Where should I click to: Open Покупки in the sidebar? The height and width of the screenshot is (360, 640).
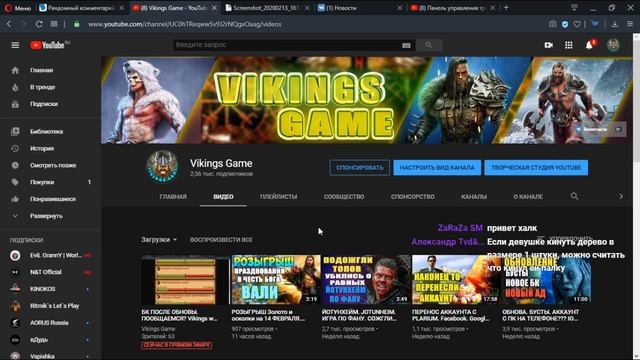[51, 182]
